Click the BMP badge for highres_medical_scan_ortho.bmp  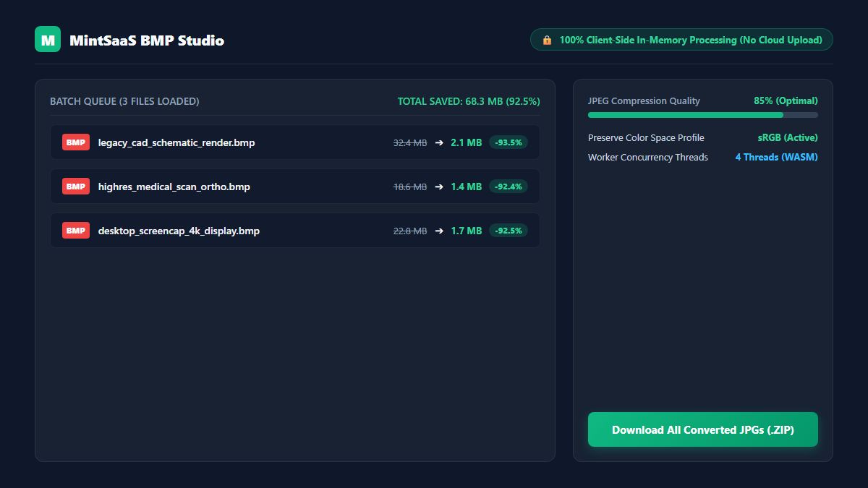(76, 187)
